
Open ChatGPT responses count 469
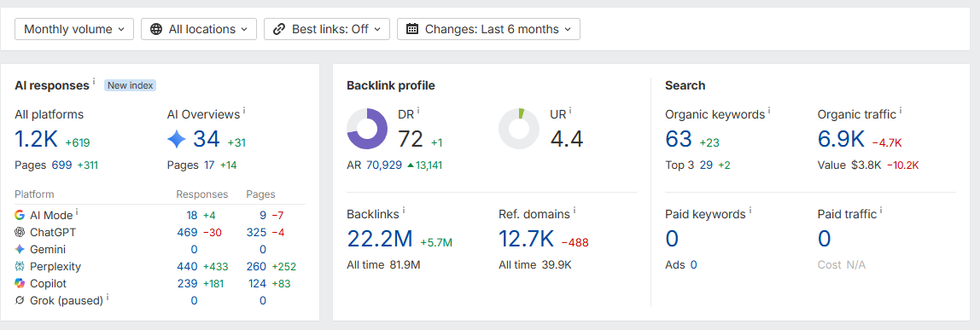188,232
